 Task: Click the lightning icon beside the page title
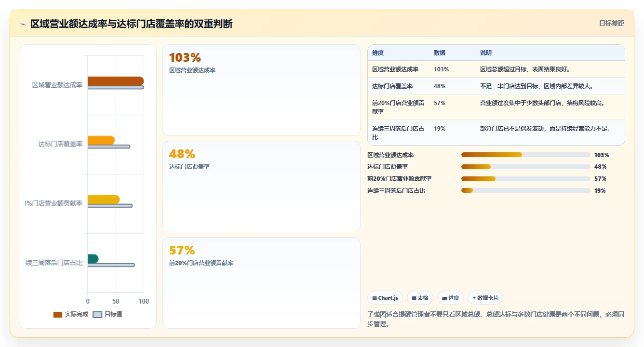[x=23, y=24]
